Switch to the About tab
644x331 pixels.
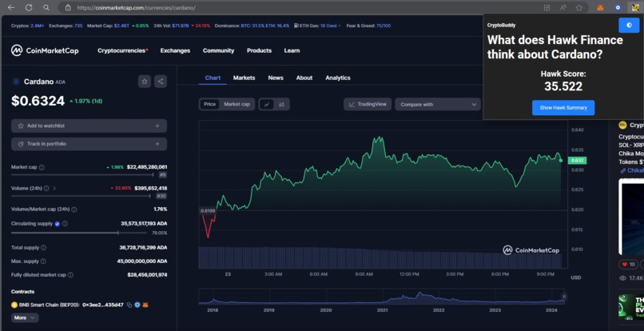(x=304, y=78)
